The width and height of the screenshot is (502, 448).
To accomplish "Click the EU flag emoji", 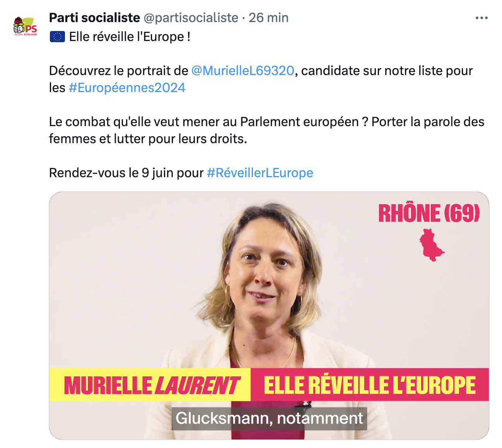I will point(57,37).
